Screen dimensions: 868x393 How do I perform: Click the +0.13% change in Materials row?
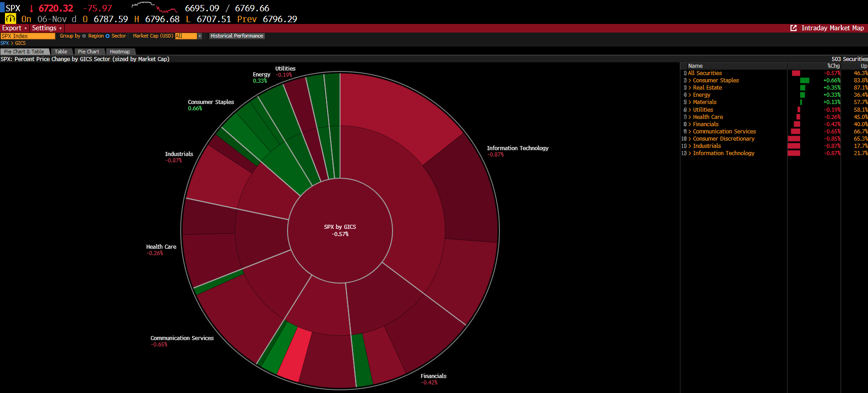tap(832, 102)
